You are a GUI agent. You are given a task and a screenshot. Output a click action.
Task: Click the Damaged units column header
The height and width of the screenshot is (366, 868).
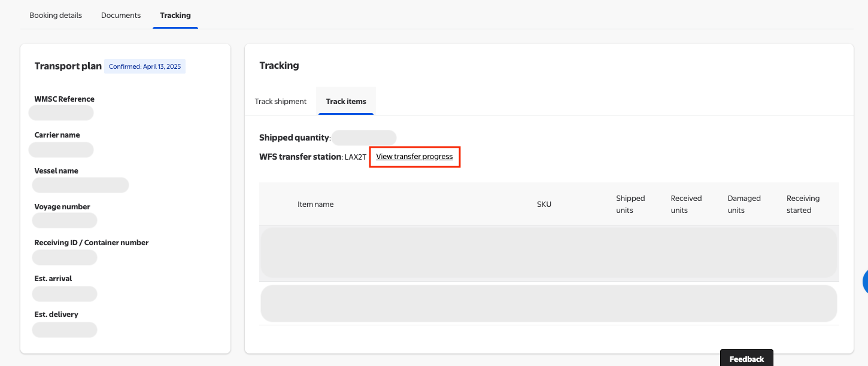[x=744, y=205]
